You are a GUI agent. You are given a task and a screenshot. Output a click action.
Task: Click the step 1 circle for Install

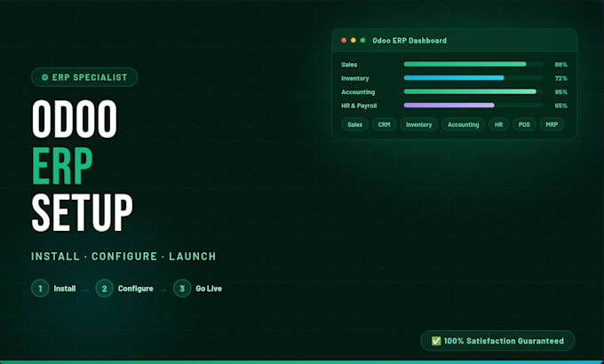click(x=40, y=289)
